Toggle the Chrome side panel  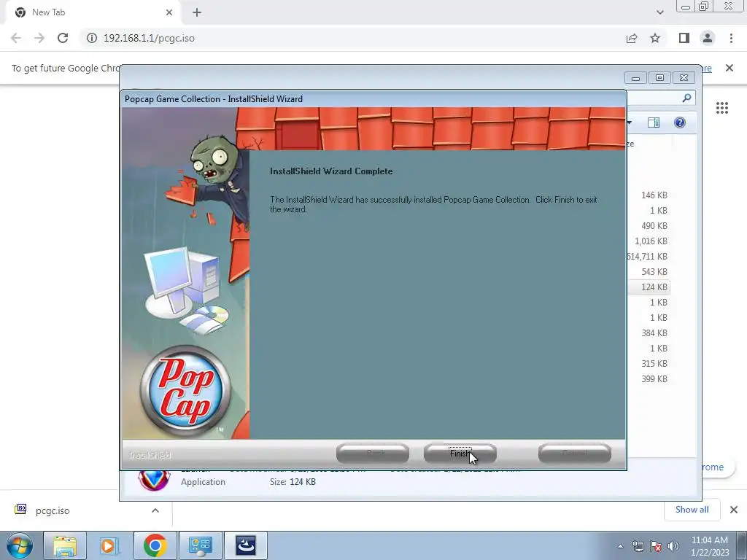tap(684, 38)
